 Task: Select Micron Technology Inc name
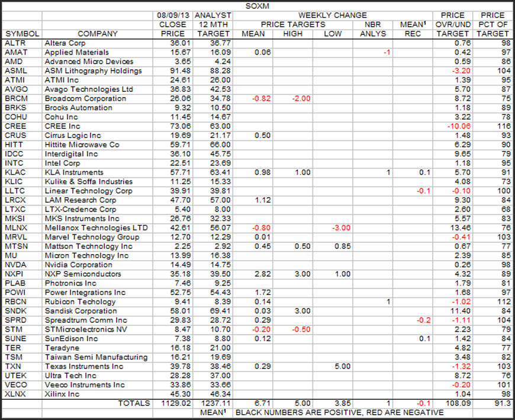(86, 255)
